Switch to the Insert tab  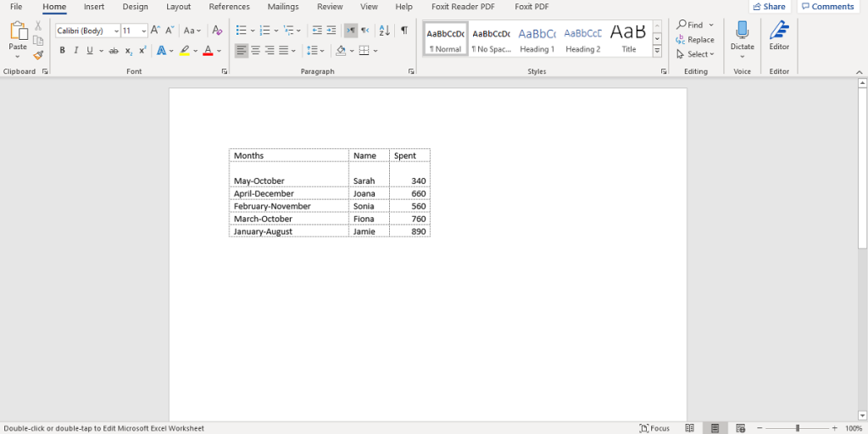(x=93, y=7)
